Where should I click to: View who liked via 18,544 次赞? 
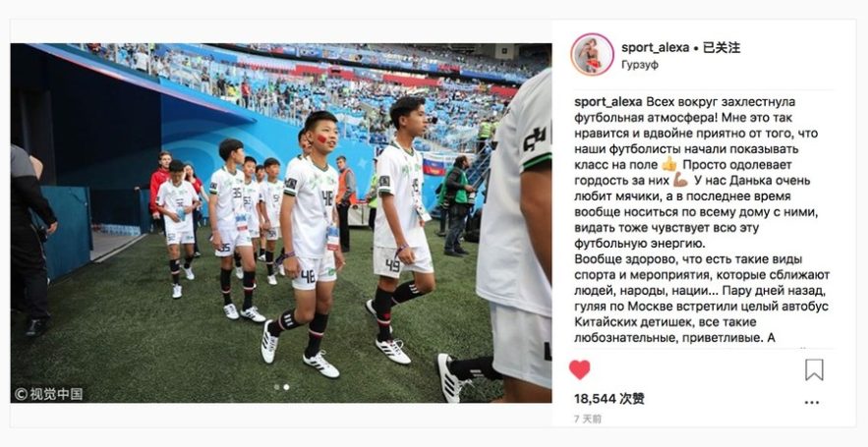[608, 398]
